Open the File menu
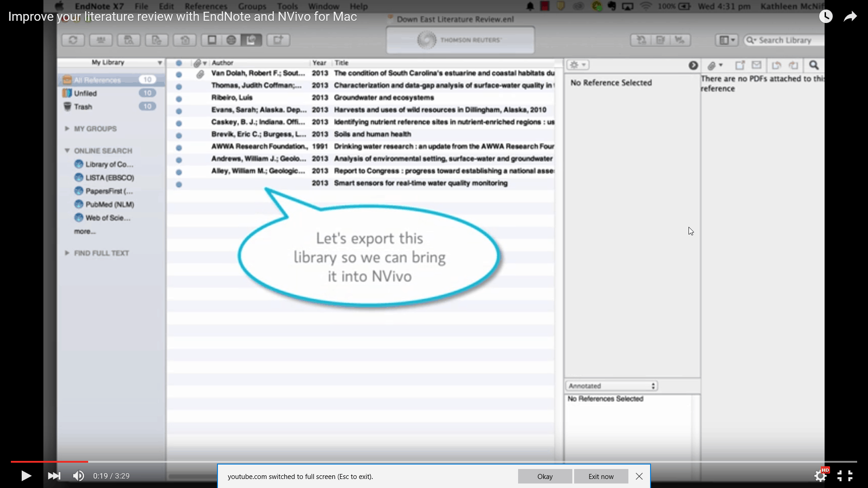 pyautogui.click(x=142, y=6)
